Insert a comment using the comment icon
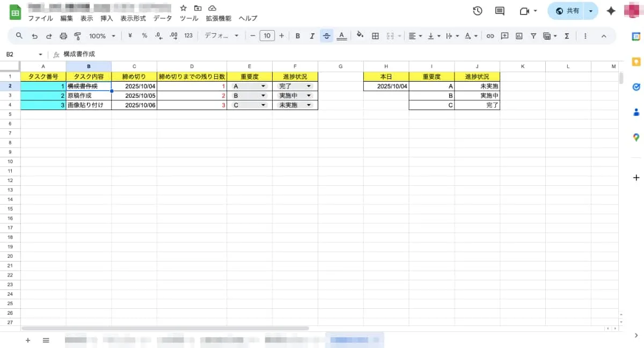 pos(504,35)
